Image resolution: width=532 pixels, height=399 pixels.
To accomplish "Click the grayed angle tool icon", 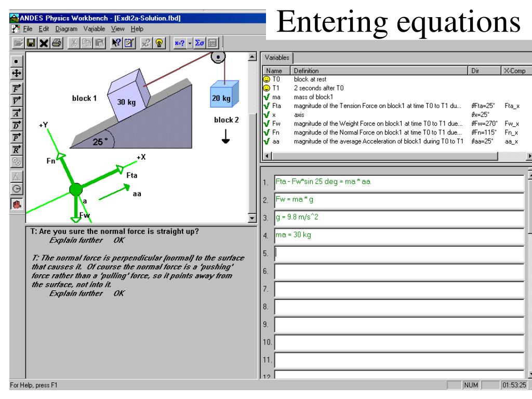I will (16, 177).
